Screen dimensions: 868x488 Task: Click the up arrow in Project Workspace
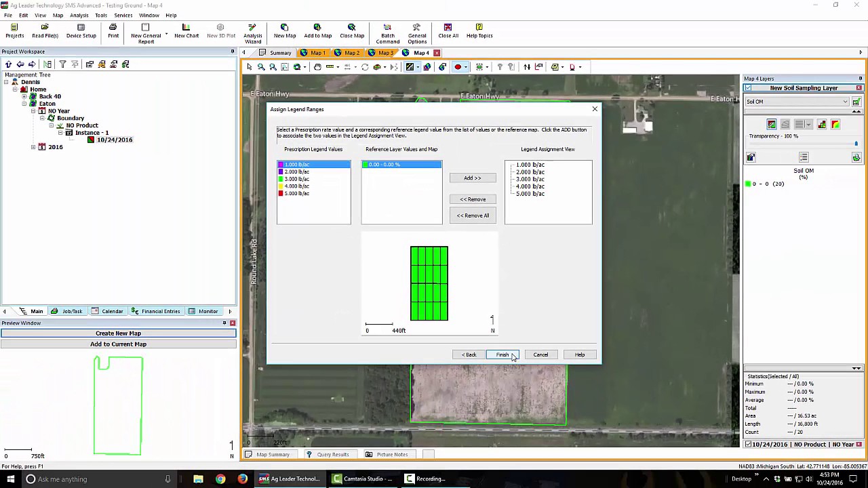click(x=8, y=64)
